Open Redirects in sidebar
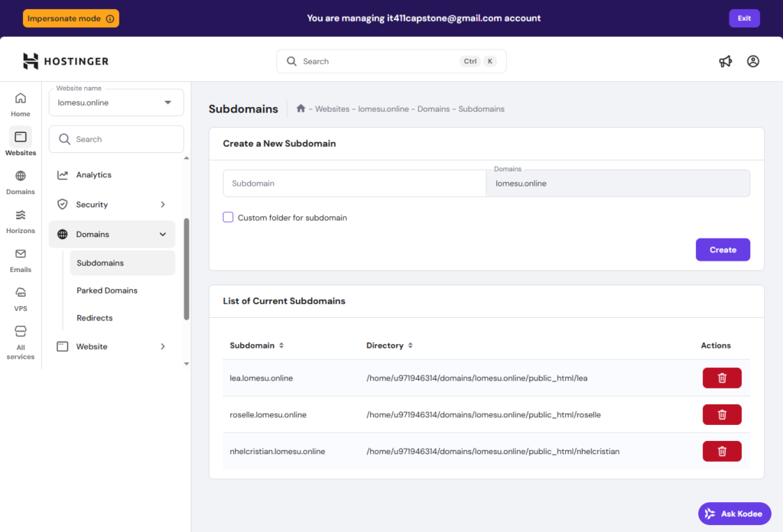 (x=95, y=318)
